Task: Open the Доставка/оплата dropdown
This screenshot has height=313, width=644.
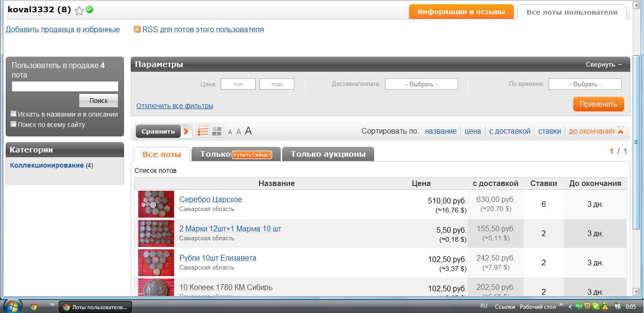Action: pyautogui.click(x=421, y=84)
